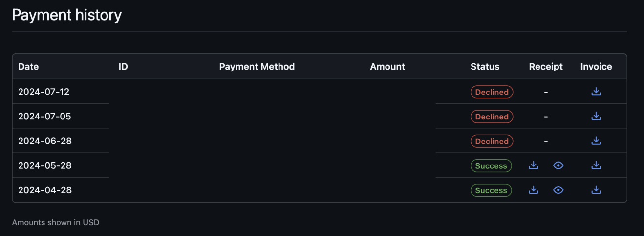Click the Declined badge on 2024-07-12
The height and width of the screenshot is (236, 644).
tap(492, 92)
